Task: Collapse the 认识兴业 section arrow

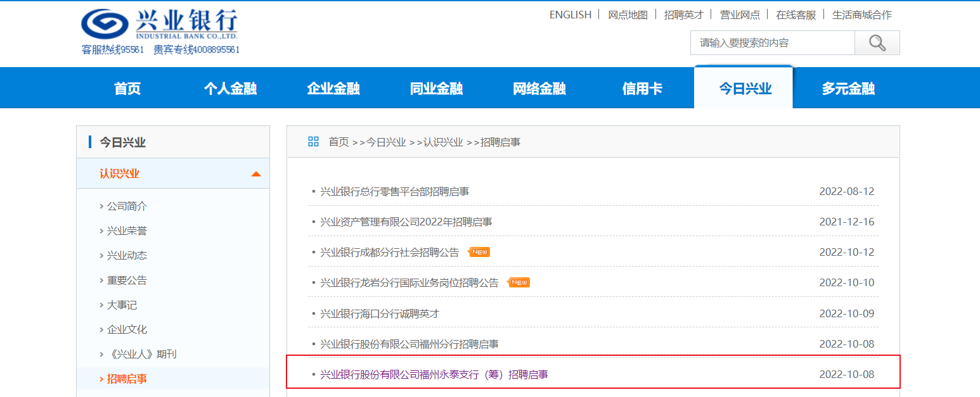Action: coord(255,174)
